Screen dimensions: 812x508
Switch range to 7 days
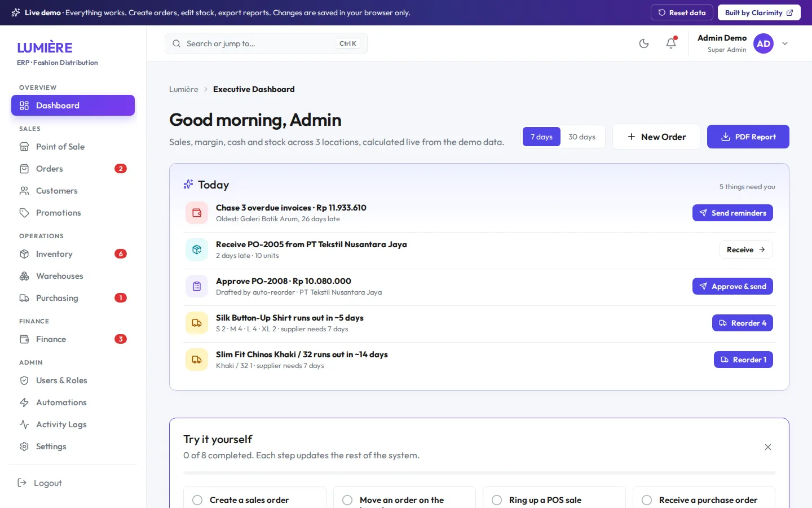pyautogui.click(x=541, y=137)
